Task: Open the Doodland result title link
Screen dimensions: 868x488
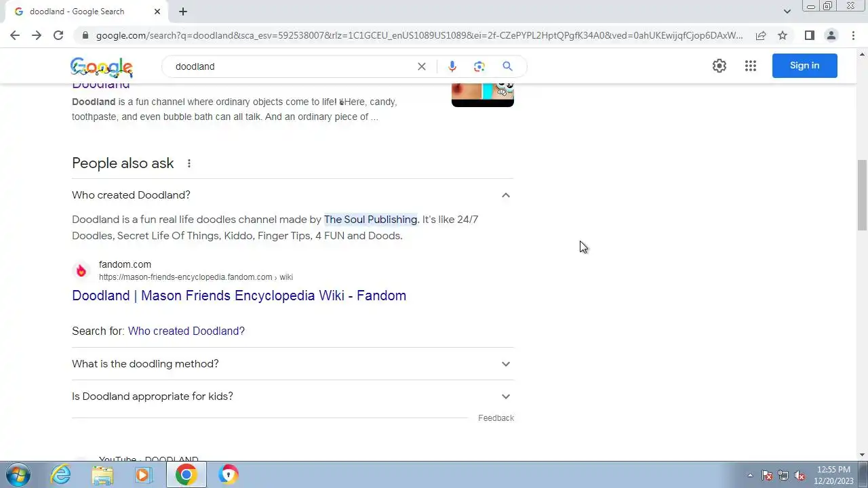Action: point(101,85)
